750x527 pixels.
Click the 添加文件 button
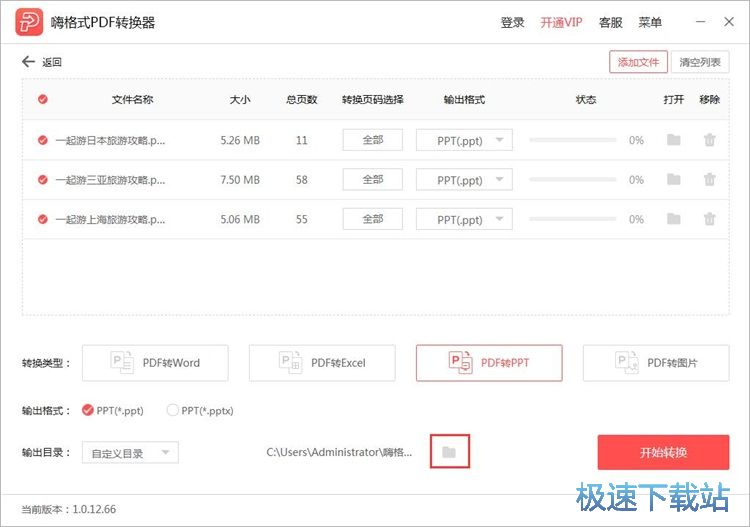point(638,62)
